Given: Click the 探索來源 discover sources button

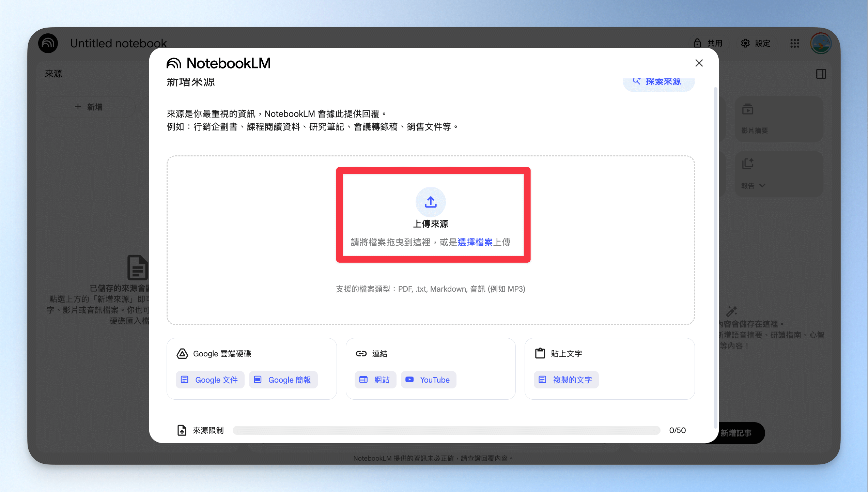Looking at the screenshot, I should (658, 82).
